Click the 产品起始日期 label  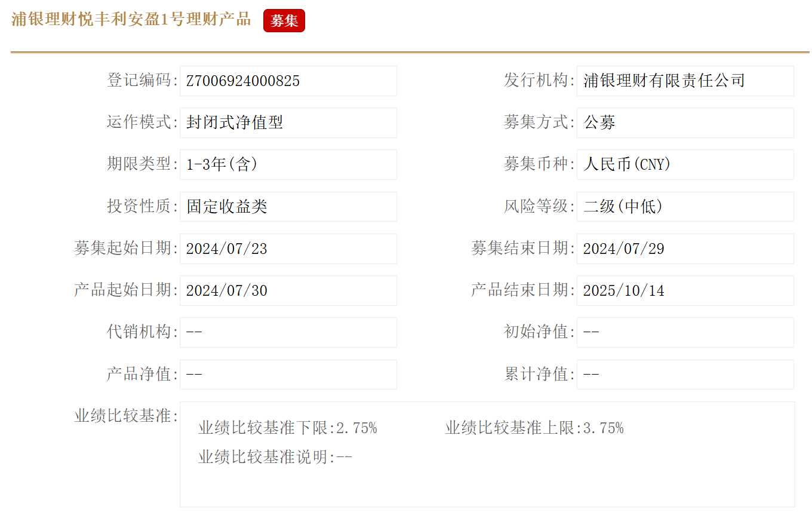pos(127,290)
